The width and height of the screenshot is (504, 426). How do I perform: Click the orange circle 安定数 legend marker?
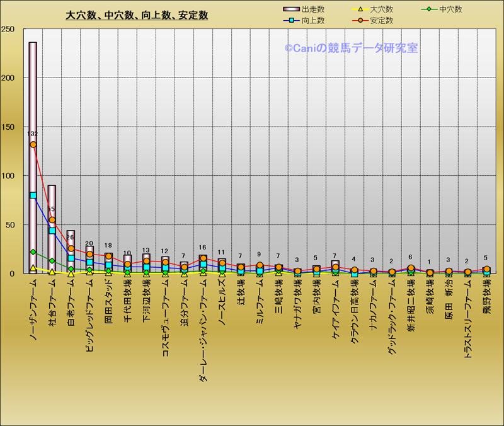(x=360, y=21)
